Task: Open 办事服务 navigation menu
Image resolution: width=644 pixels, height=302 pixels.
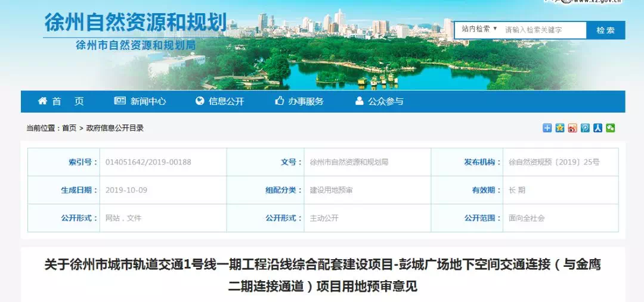Action: click(x=299, y=101)
